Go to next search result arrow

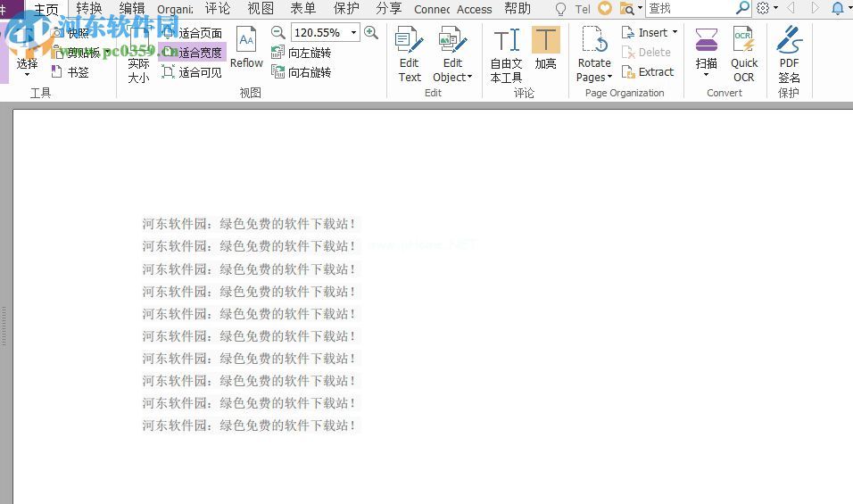click(x=815, y=8)
